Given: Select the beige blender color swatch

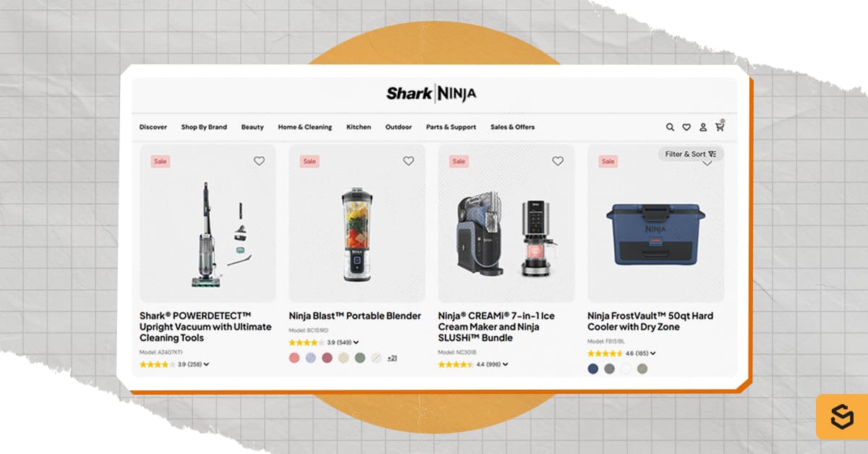Looking at the screenshot, I should coord(344,358).
